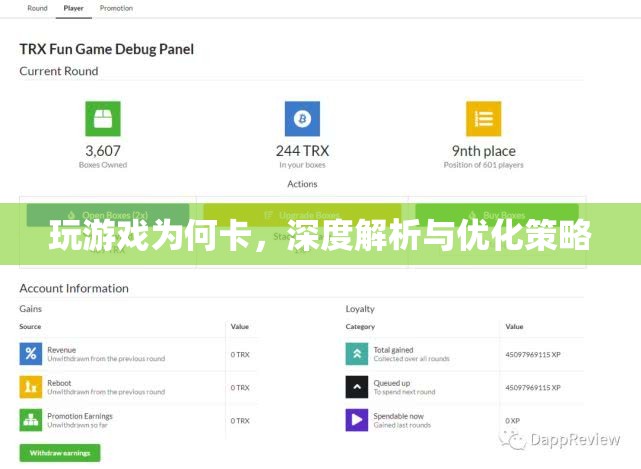Click the yellow ranking list icon

[484, 119]
